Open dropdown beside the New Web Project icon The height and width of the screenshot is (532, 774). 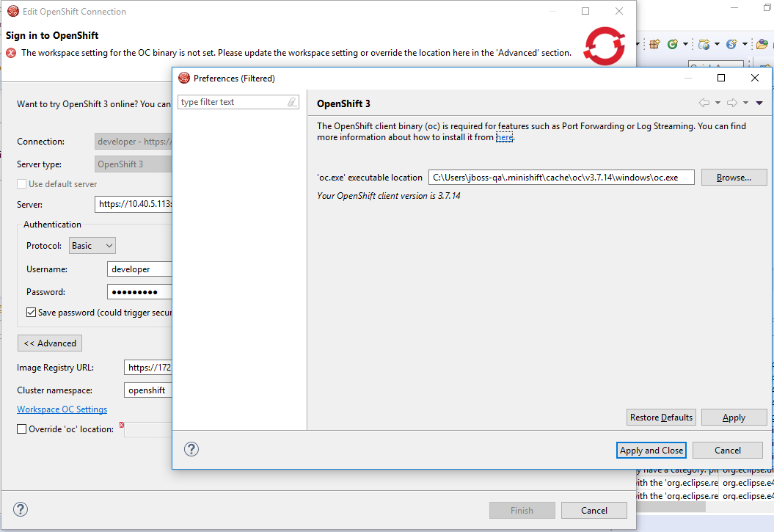point(717,45)
